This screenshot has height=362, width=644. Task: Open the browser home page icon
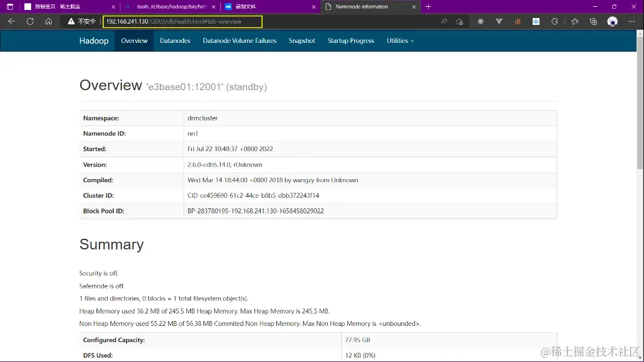tap(49, 21)
